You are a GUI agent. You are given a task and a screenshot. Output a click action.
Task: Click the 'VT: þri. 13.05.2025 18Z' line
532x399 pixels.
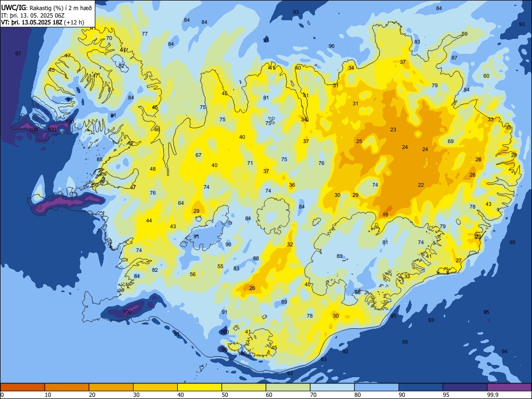(x=31, y=22)
